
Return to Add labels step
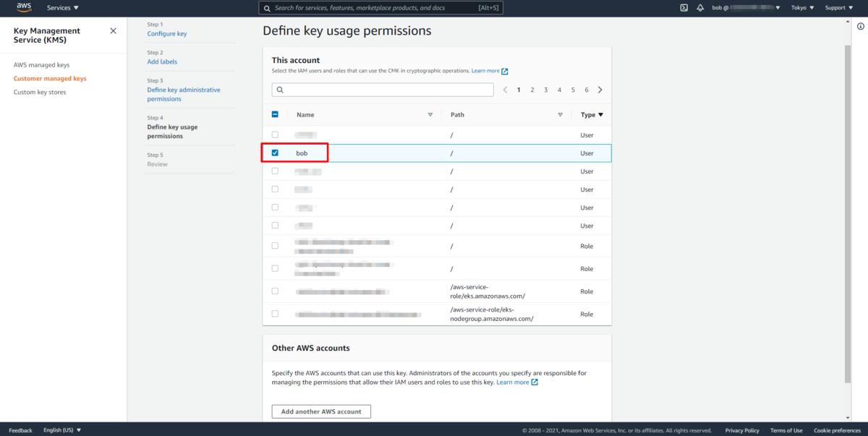tap(162, 62)
